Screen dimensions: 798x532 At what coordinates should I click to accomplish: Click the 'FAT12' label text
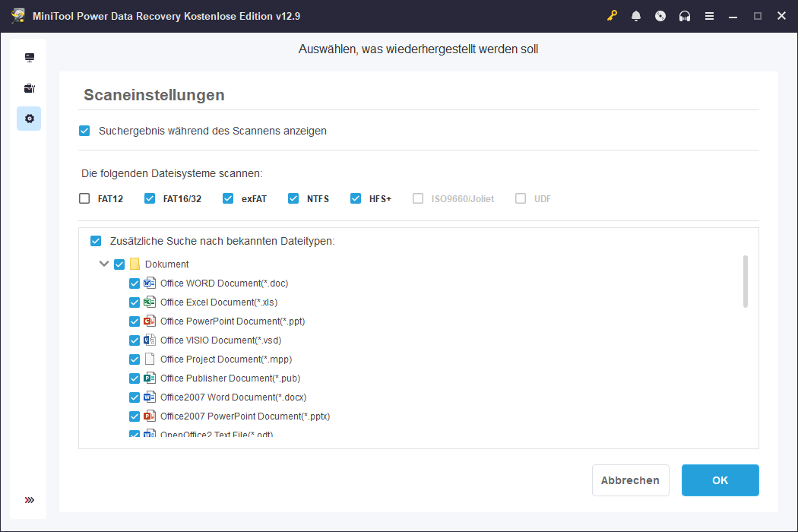pyautogui.click(x=110, y=198)
